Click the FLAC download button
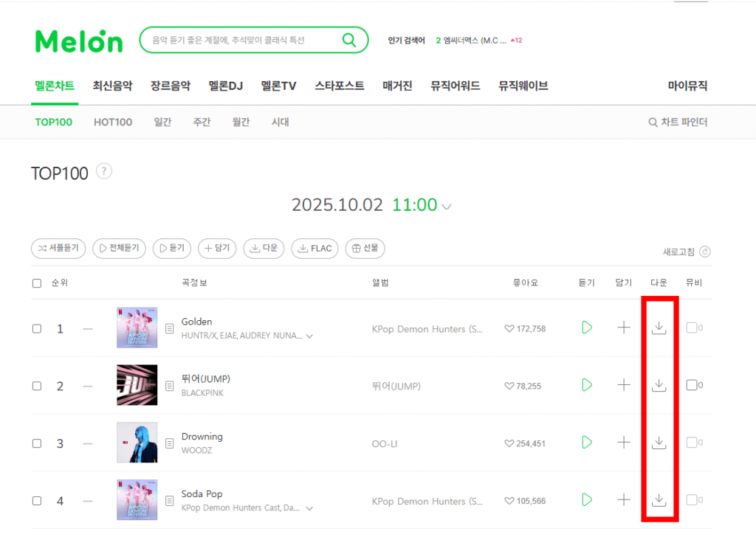The image size is (756, 537). [x=315, y=249]
